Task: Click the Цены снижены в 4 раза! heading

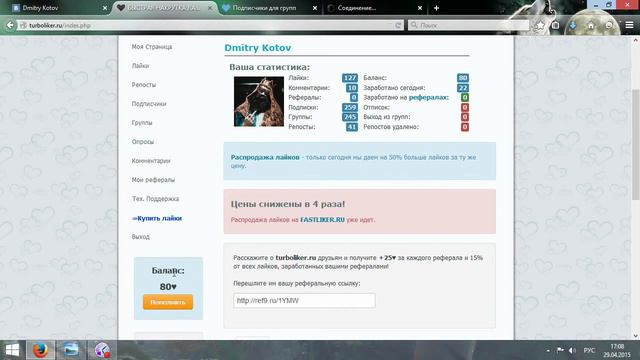Action: pyautogui.click(x=288, y=204)
